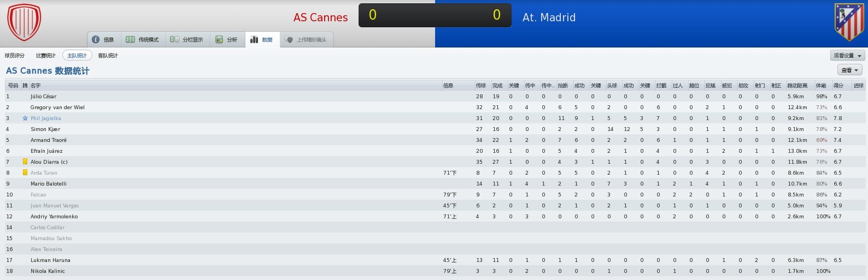
Task: Switch to 球员评分 sub-tab
Action: (15, 56)
